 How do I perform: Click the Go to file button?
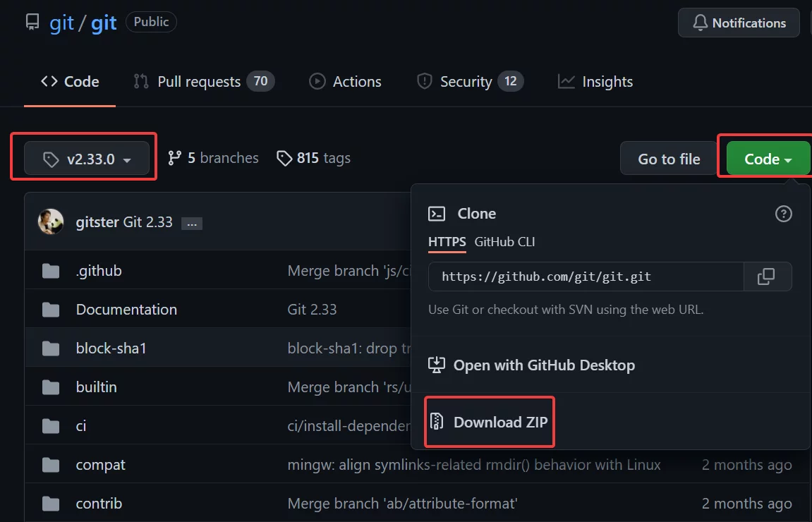(x=669, y=159)
